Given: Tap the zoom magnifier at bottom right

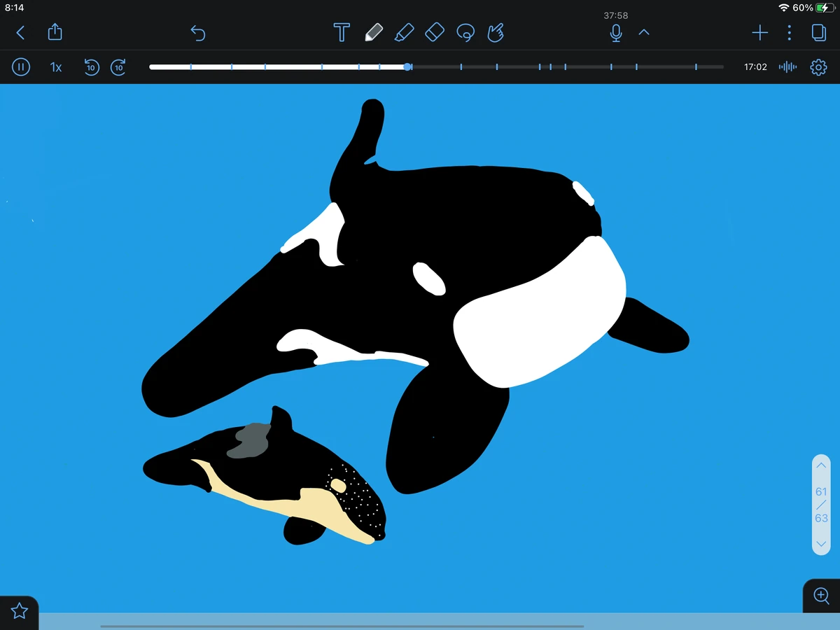Looking at the screenshot, I should point(820,596).
